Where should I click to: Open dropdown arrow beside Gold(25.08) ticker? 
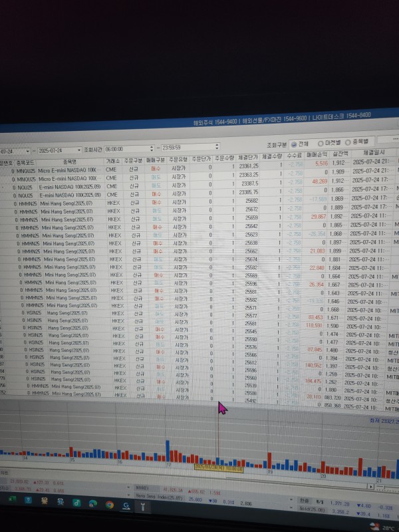(x=291, y=508)
